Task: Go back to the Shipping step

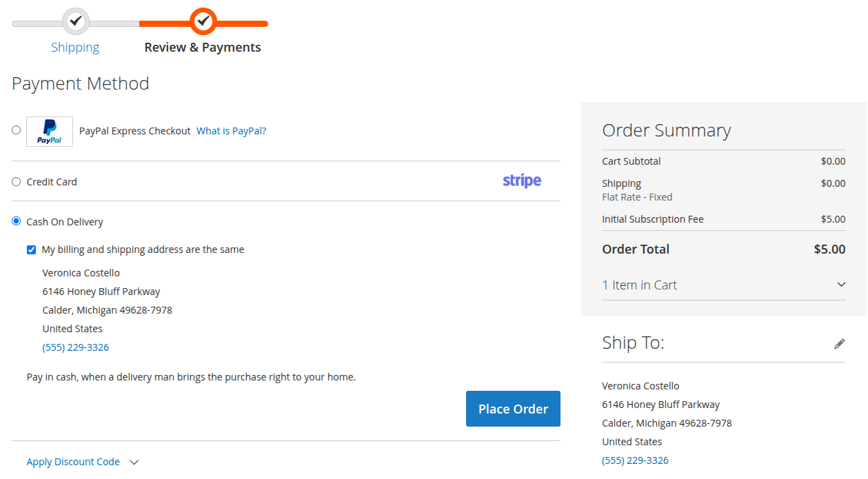Action: pyautogui.click(x=75, y=48)
